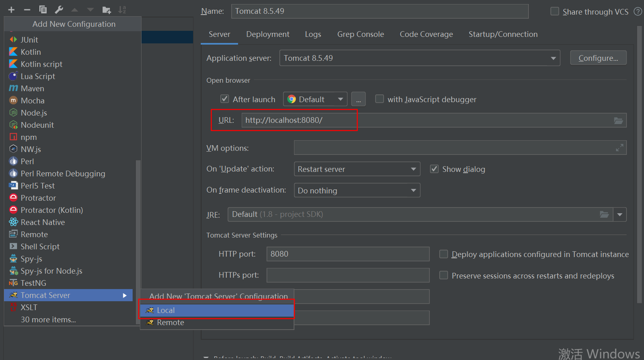Click the browser ellipsis button
Viewport: 644px width, 360px height.
pyautogui.click(x=358, y=99)
